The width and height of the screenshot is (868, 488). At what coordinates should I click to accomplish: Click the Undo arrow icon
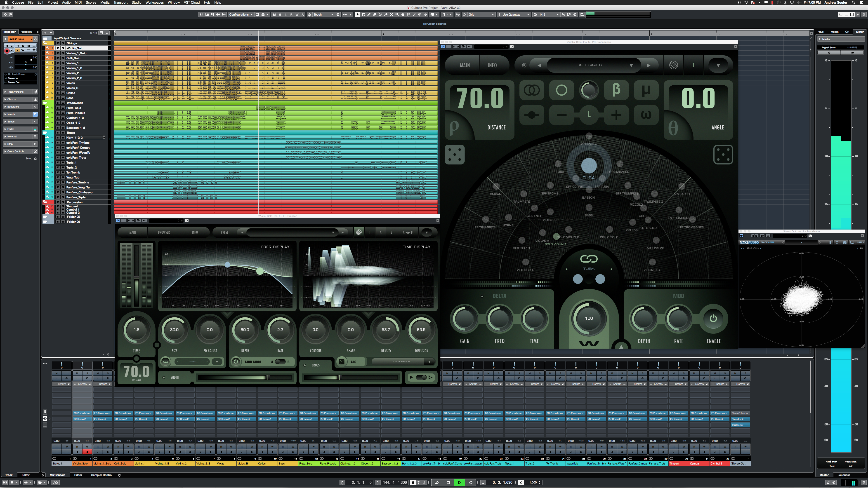pyautogui.click(x=5, y=14)
